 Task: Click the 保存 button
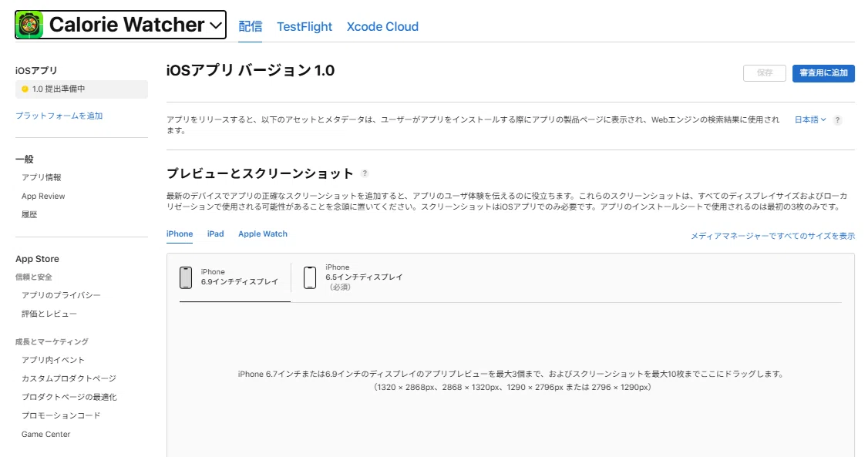765,73
